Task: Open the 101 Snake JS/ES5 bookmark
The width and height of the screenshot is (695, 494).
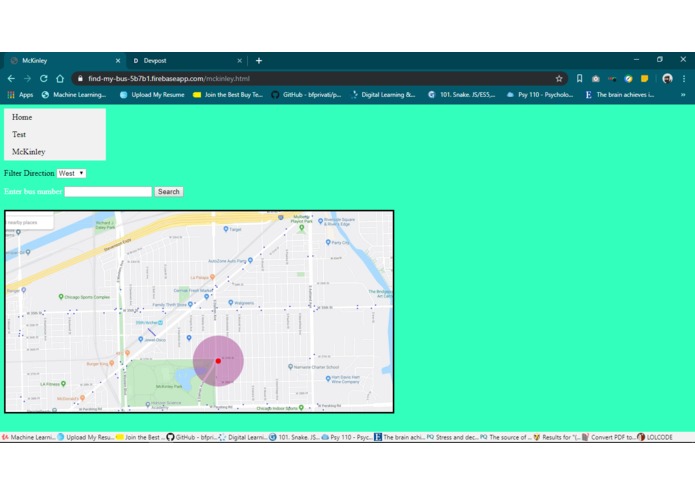Action: (461, 94)
